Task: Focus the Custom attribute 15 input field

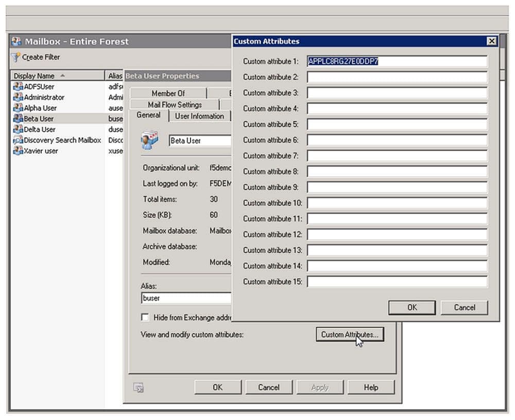Action: tap(397, 282)
